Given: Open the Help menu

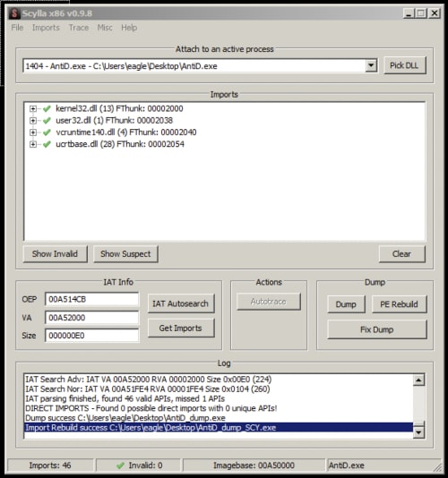Looking at the screenshot, I should coord(129,28).
